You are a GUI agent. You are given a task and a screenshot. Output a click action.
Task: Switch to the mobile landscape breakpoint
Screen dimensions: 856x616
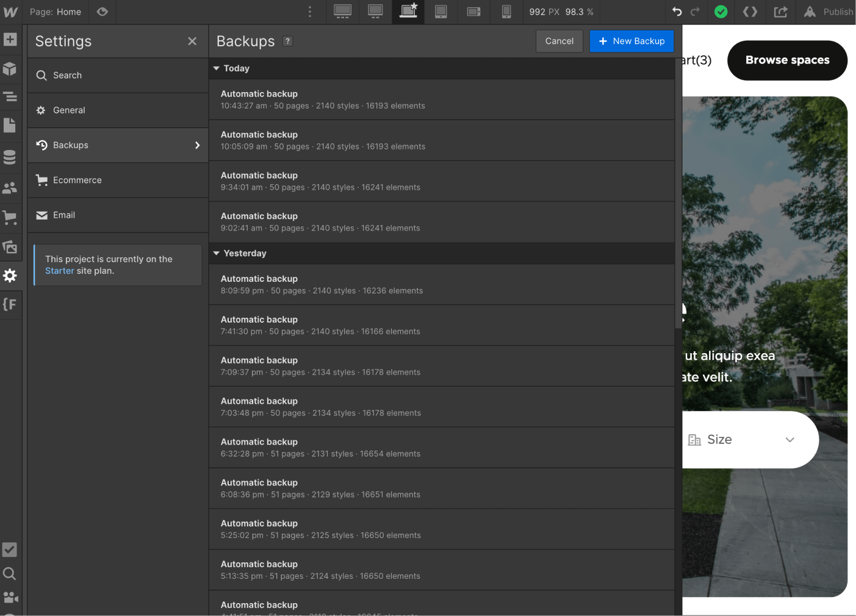pyautogui.click(x=473, y=12)
